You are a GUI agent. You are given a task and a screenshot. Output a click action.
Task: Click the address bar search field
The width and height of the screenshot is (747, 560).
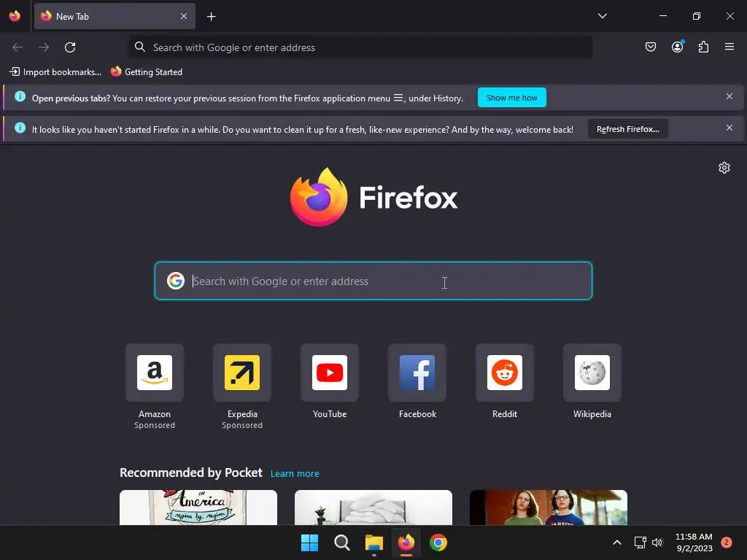(x=360, y=47)
